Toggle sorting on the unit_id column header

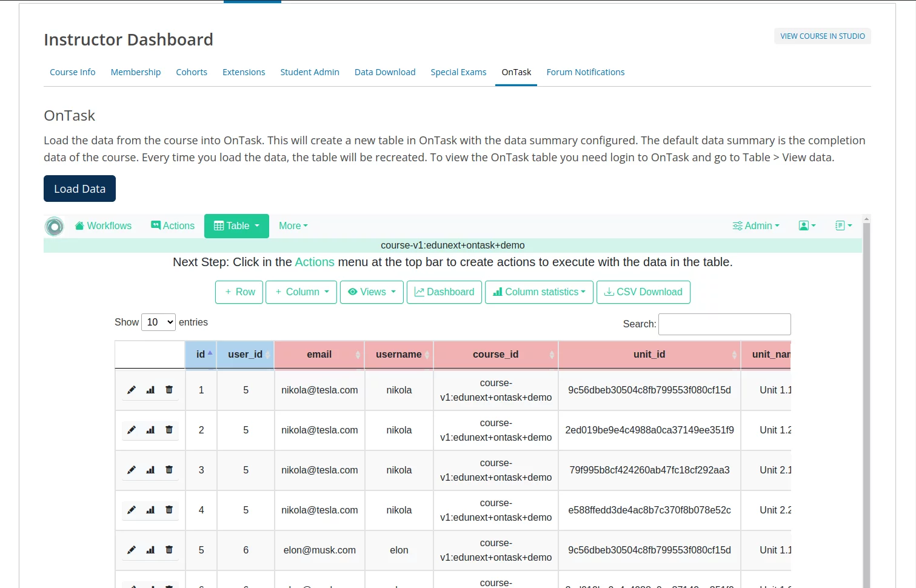649,355
